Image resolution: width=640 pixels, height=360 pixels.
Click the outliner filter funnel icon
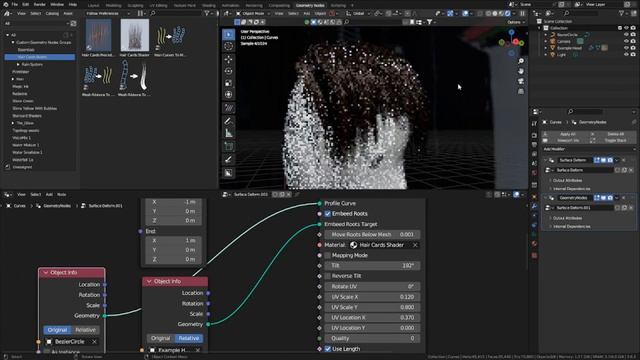(x=622, y=13)
